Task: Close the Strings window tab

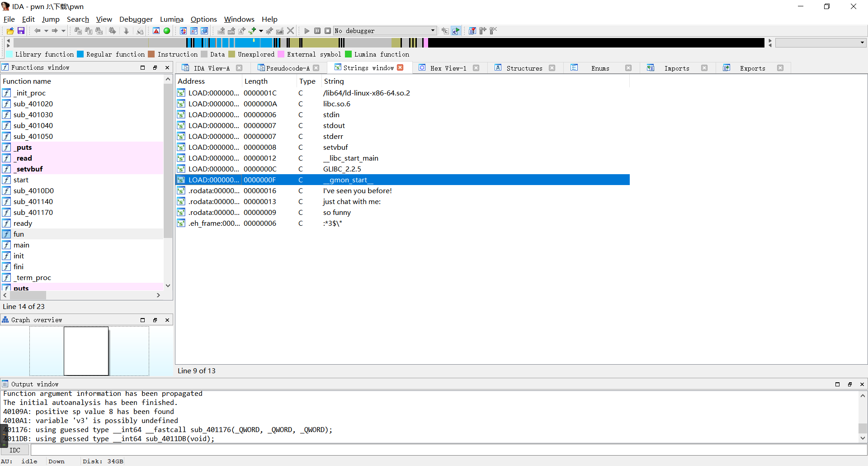Action: point(400,68)
